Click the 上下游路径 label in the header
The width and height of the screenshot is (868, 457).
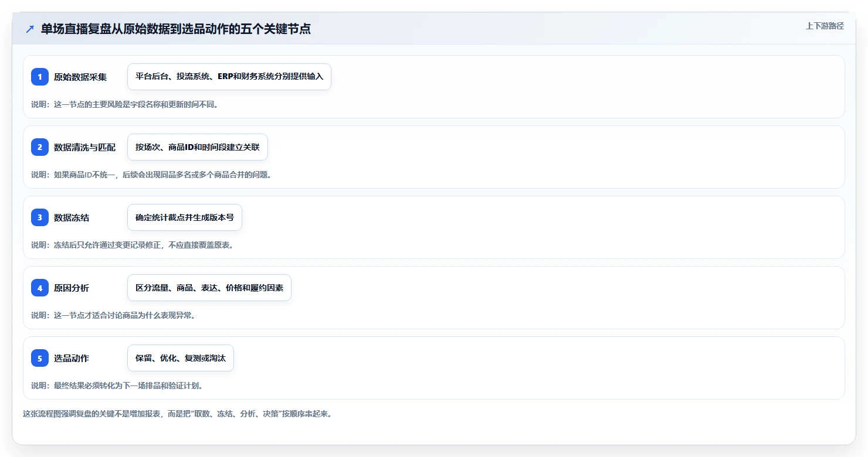pos(825,26)
